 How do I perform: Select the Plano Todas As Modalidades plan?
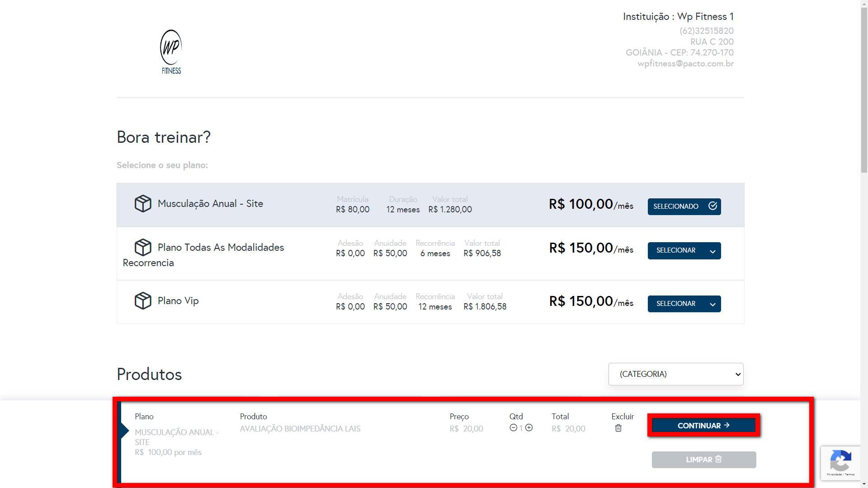(x=676, y=251)
